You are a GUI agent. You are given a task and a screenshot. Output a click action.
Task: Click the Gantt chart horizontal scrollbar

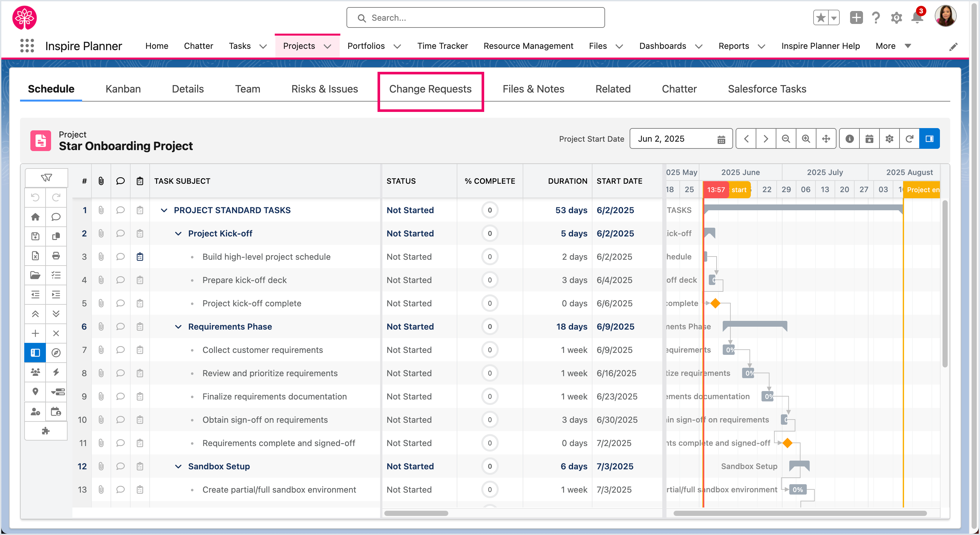(800, 513)
